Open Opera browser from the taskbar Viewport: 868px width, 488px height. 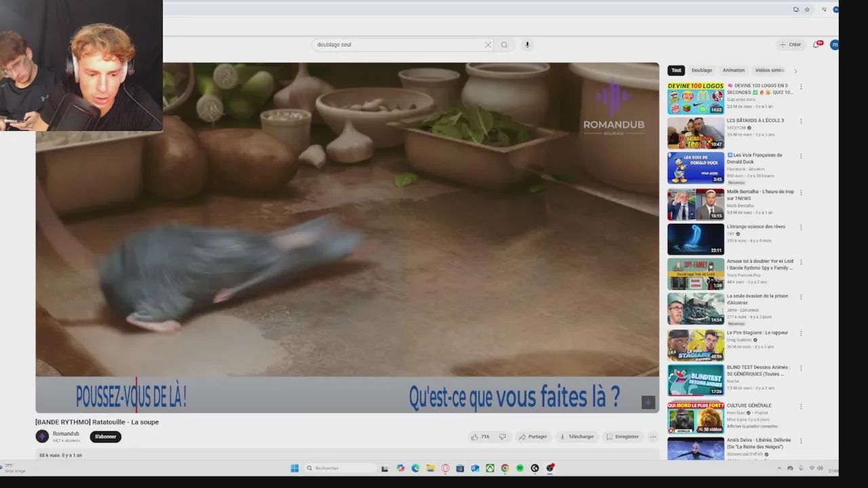click(446, 468)
